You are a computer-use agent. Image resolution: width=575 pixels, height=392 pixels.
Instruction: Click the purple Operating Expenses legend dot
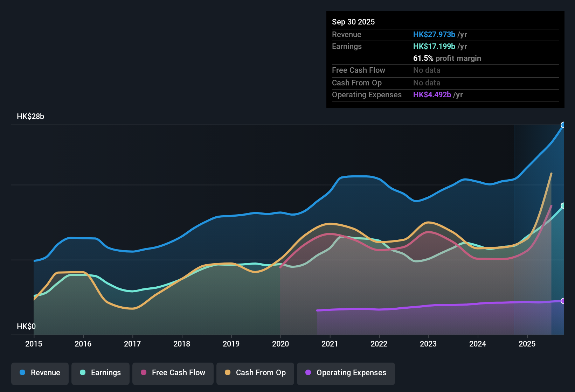coord(307,373)
